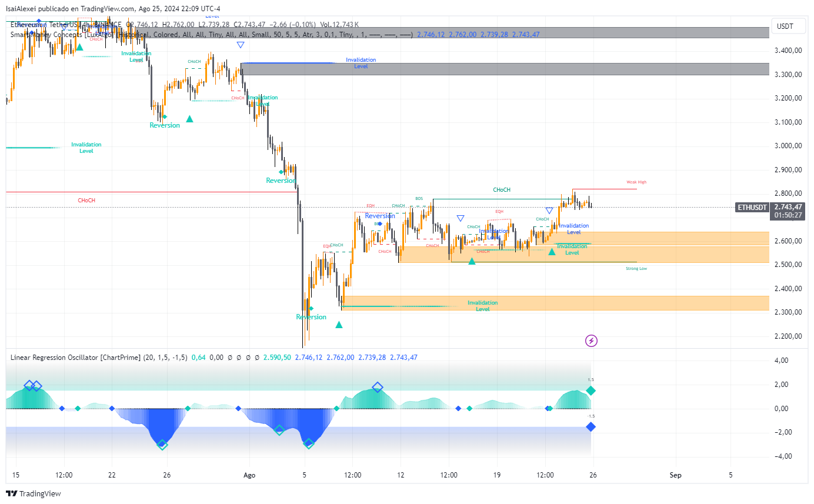Click the 2.800,00 price axis label
Image resolution: width=814 pixels, height=504 pixels.
pos(789,193)
